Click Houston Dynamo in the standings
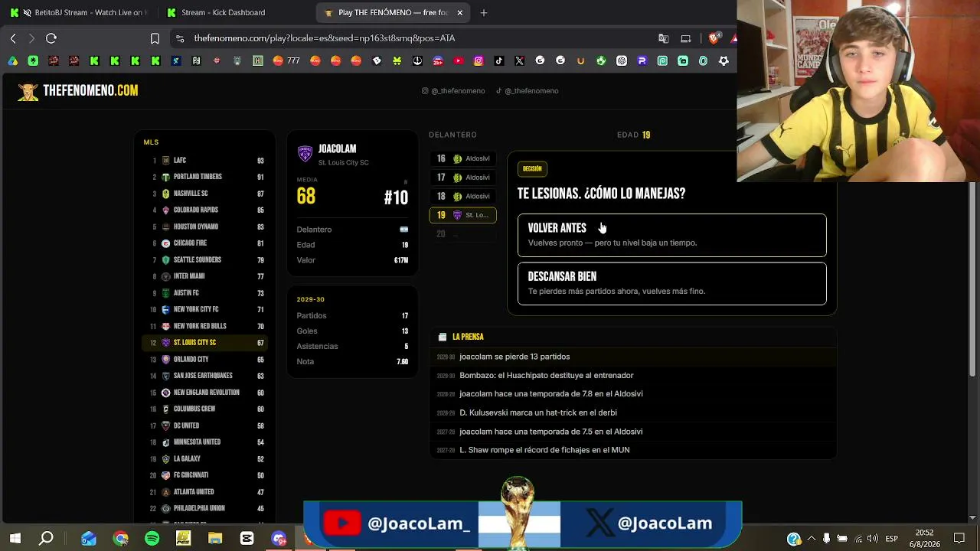Image resolution: width=980 pixels, height=551 pixels. point(205,227)
